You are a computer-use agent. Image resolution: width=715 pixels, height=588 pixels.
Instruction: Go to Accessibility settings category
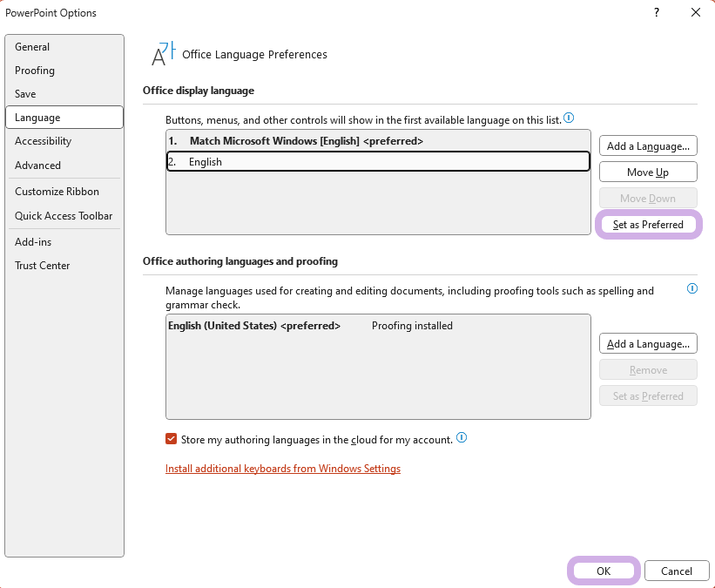pyautogui.click(x=43, y=141)
